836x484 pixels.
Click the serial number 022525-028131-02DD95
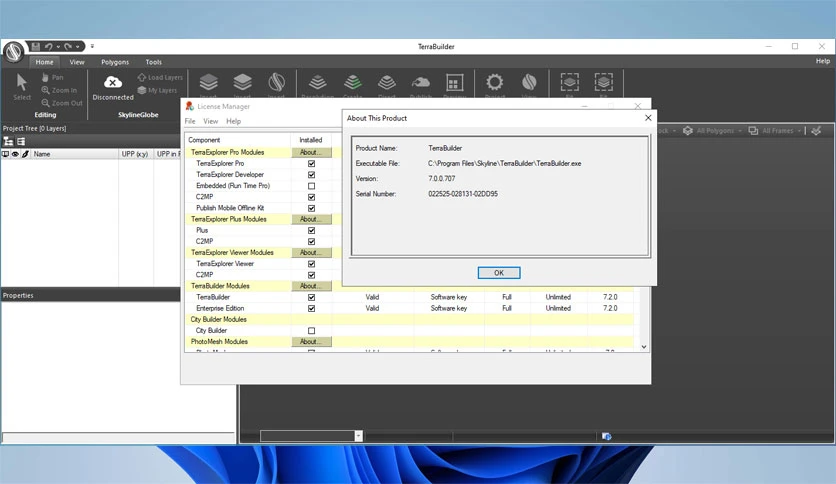coord(463,194)
